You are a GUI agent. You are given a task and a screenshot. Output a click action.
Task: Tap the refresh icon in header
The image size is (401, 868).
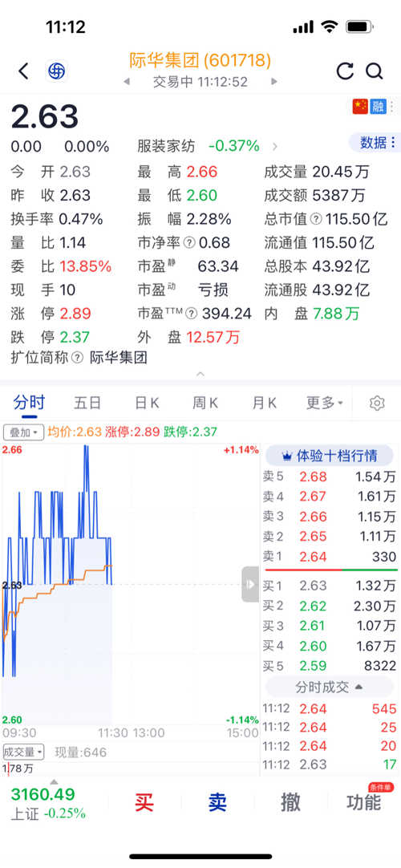tap(345, 71)
